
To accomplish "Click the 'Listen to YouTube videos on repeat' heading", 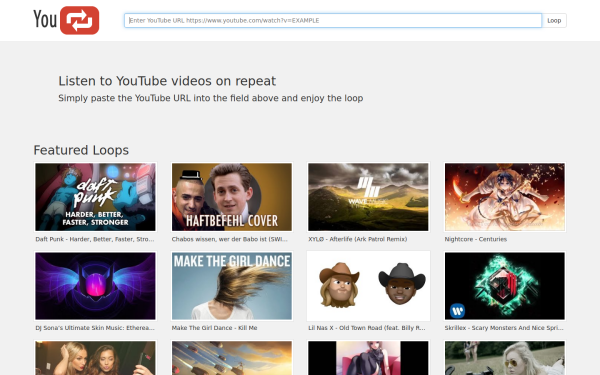I will pyautogui.click(x=167, y=81).
